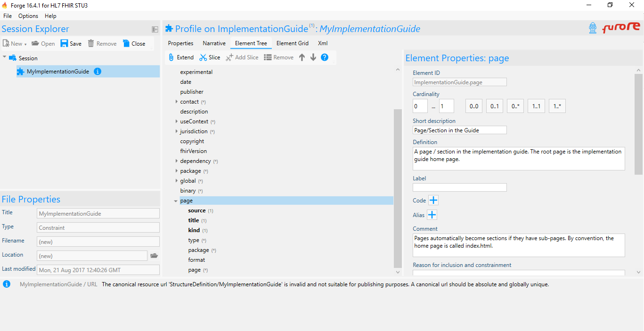Switch to the Properties tab

[x=180, y=43]
